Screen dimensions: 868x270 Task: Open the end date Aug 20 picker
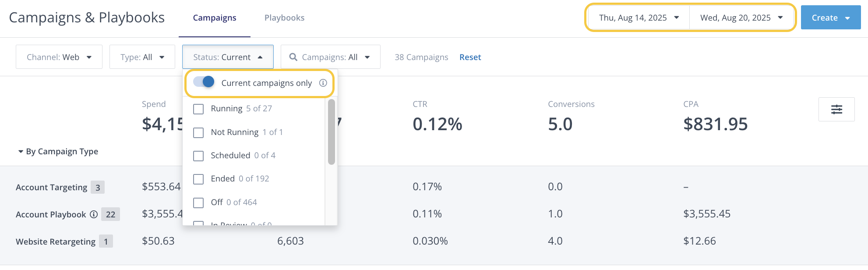click(x=741, y=18)
